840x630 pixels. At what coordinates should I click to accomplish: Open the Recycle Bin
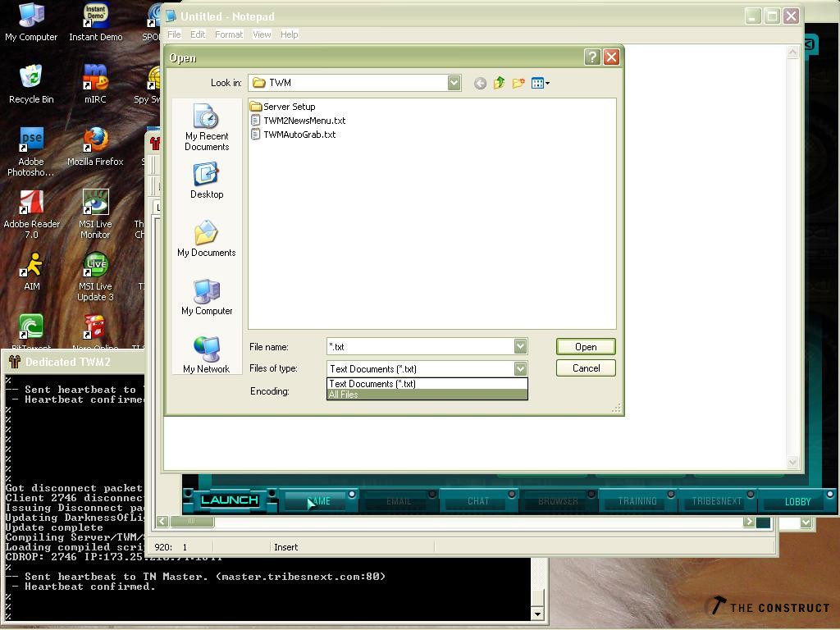31,84
